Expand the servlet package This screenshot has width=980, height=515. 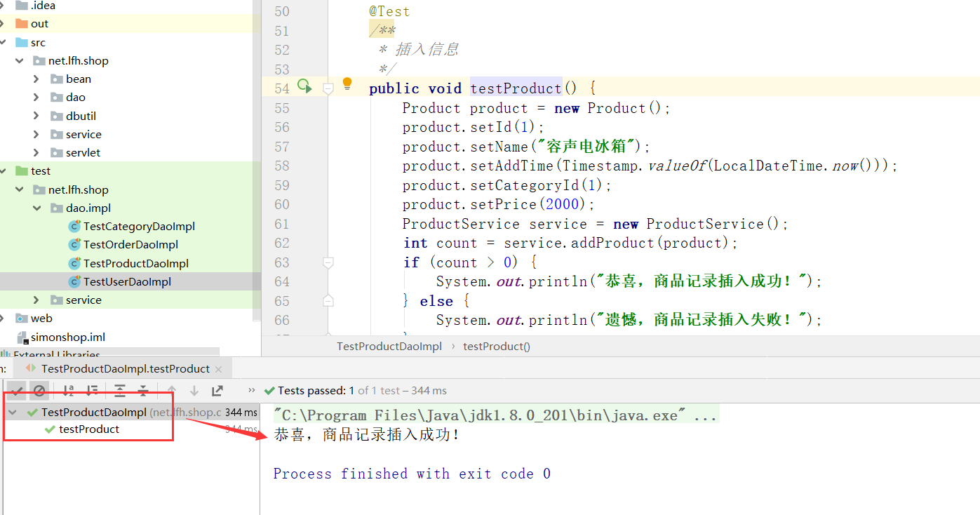click(x=36, y=153)
